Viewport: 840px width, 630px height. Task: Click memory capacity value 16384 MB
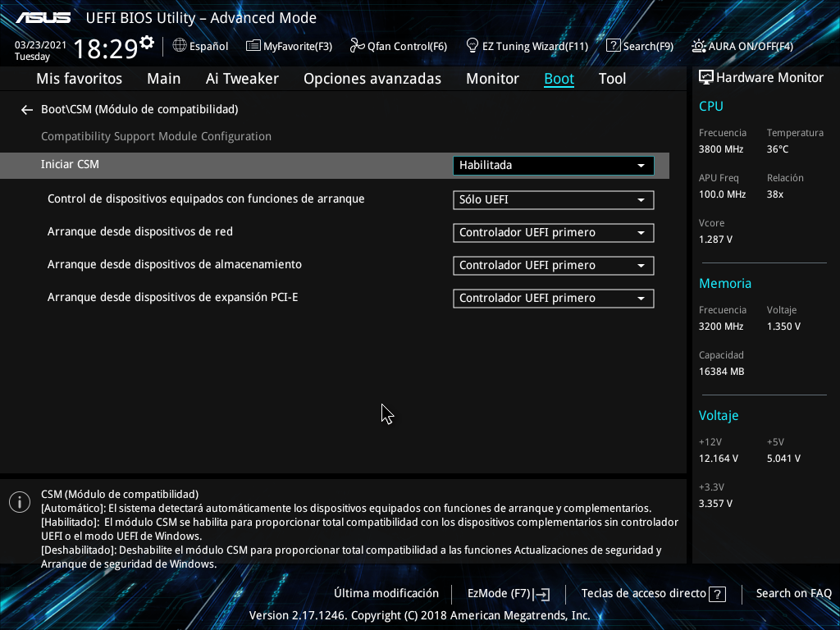(721, 372)
